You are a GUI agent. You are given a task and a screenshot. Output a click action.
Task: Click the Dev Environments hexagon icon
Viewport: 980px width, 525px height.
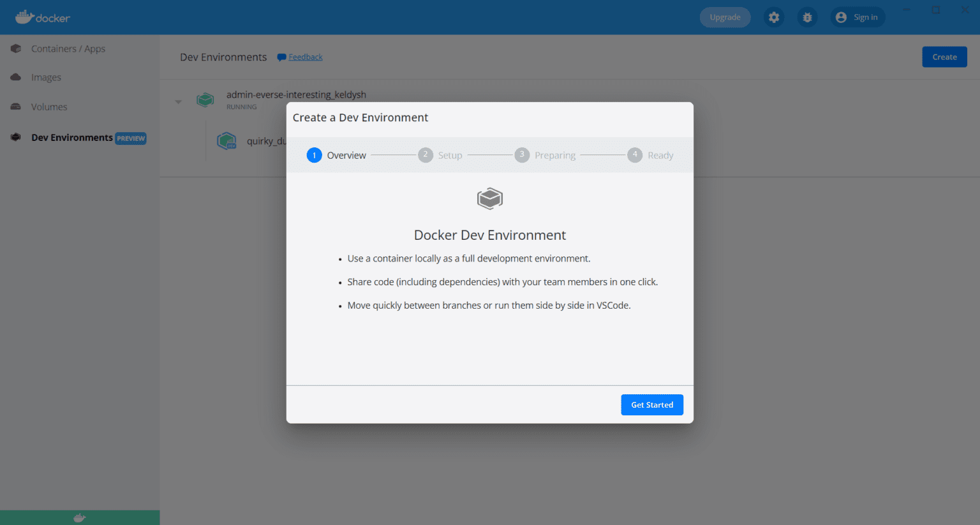coord(15,137)
